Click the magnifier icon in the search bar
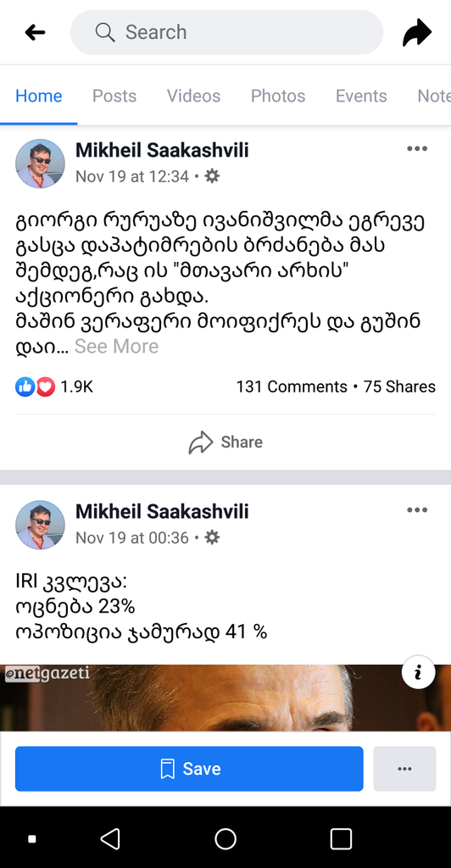Screen dimensions: 451x868 [x=104, y=32]
